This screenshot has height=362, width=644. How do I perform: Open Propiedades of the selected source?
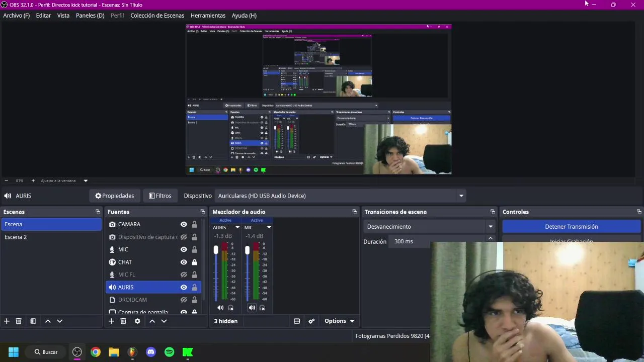pyautogui.click(x=115, y=196)
